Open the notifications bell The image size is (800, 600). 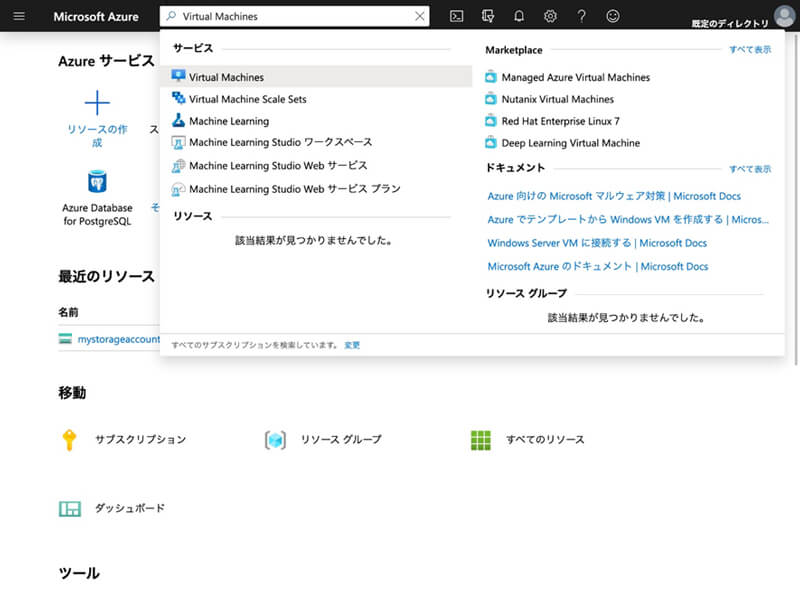518,16
